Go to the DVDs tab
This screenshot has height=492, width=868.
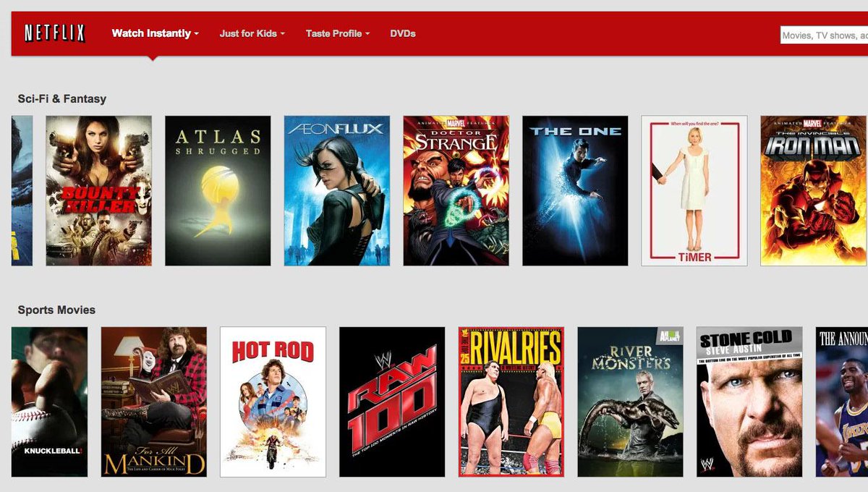click(403, 33)
